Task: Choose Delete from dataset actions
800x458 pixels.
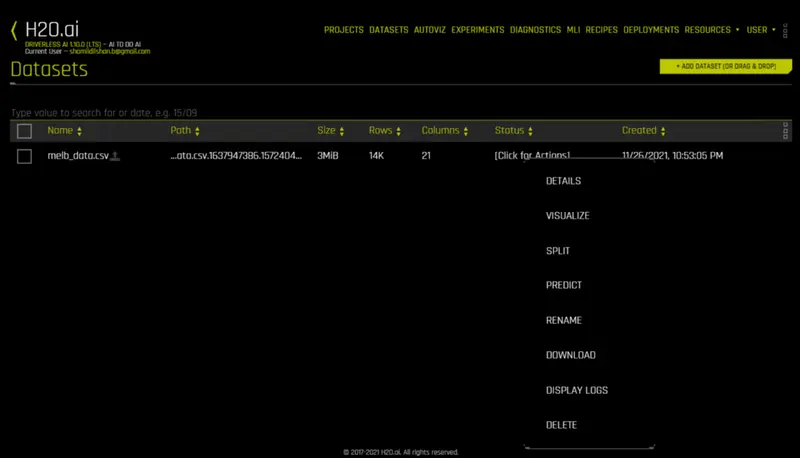Action: click(561, 425)
